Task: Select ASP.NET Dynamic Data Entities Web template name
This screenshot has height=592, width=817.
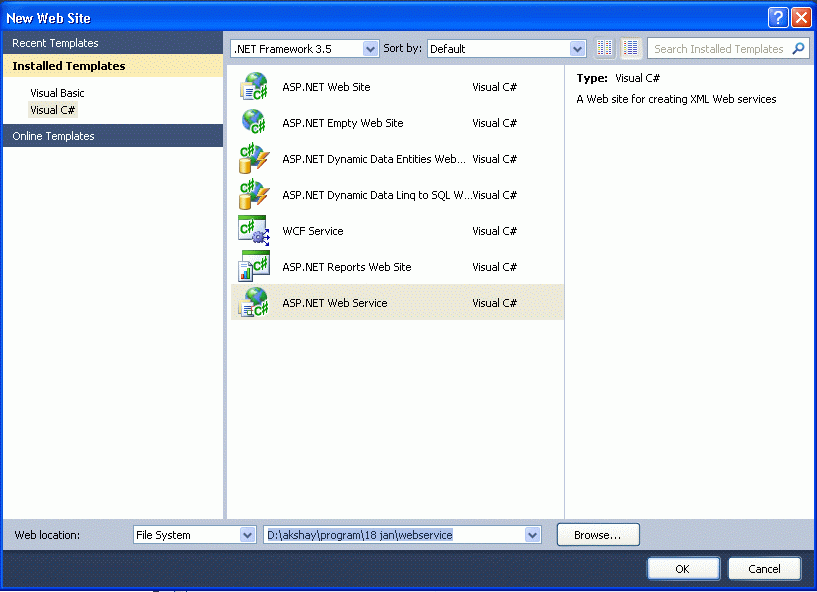Action: (374, 159)
